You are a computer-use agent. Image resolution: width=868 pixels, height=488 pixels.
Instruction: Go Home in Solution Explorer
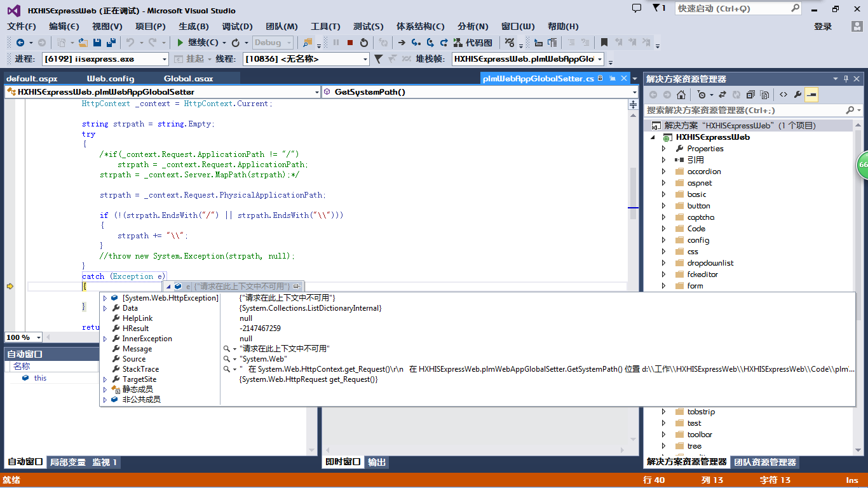[681, 95]
